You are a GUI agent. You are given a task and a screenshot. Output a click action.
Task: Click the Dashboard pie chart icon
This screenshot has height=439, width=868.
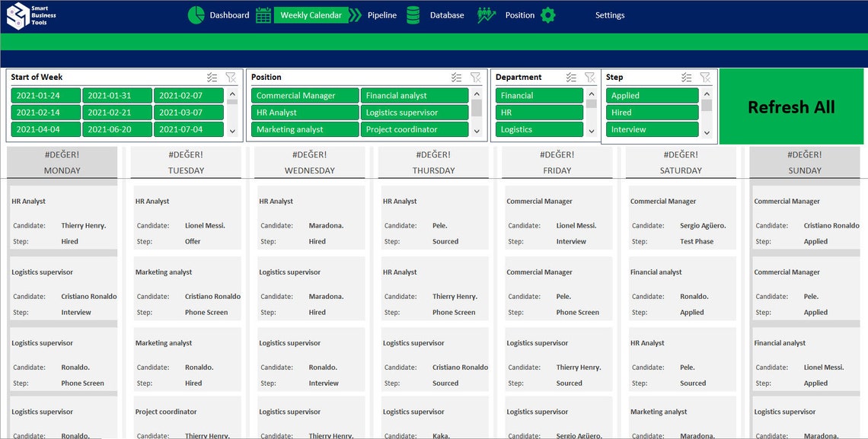click(196, 14)
